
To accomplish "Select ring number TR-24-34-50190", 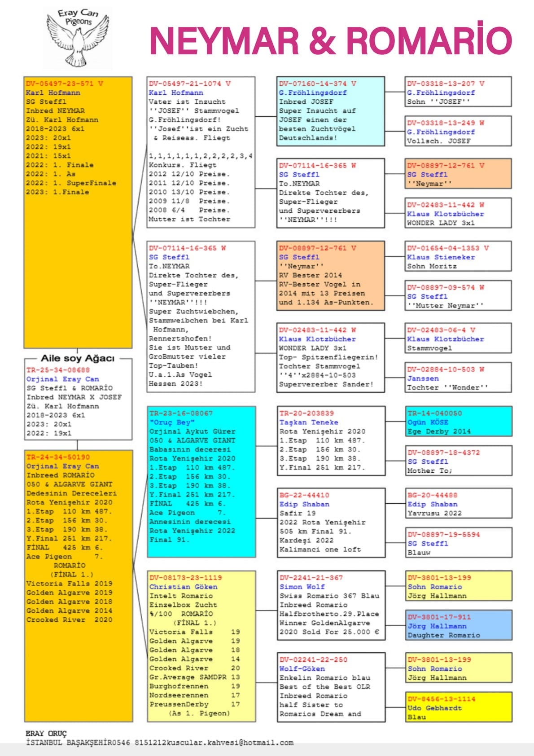I will (x=58, y=457).
